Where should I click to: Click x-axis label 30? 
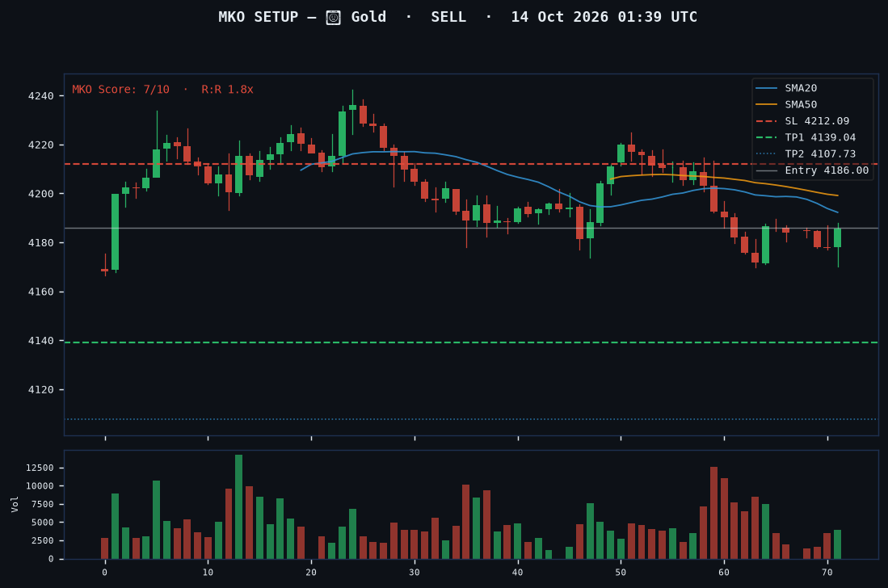point(415,572)
